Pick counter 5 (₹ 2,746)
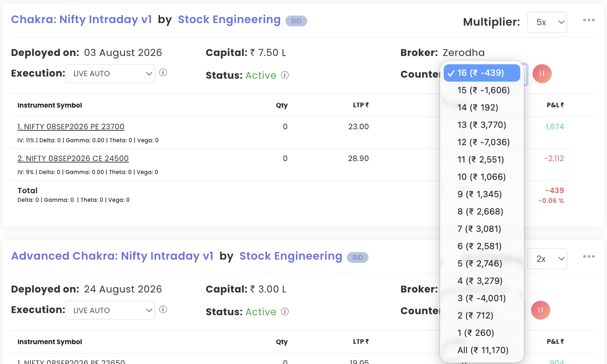 pyautogui.click(x=482, y=264)
